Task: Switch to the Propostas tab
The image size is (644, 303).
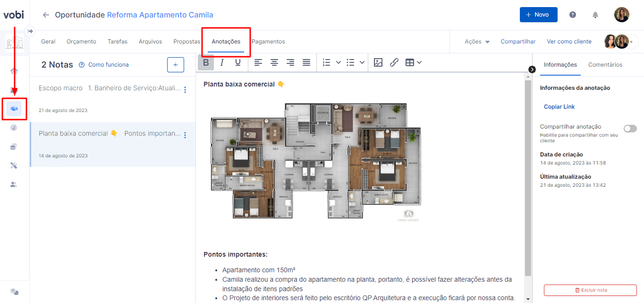Action: (x=186, y=42)
